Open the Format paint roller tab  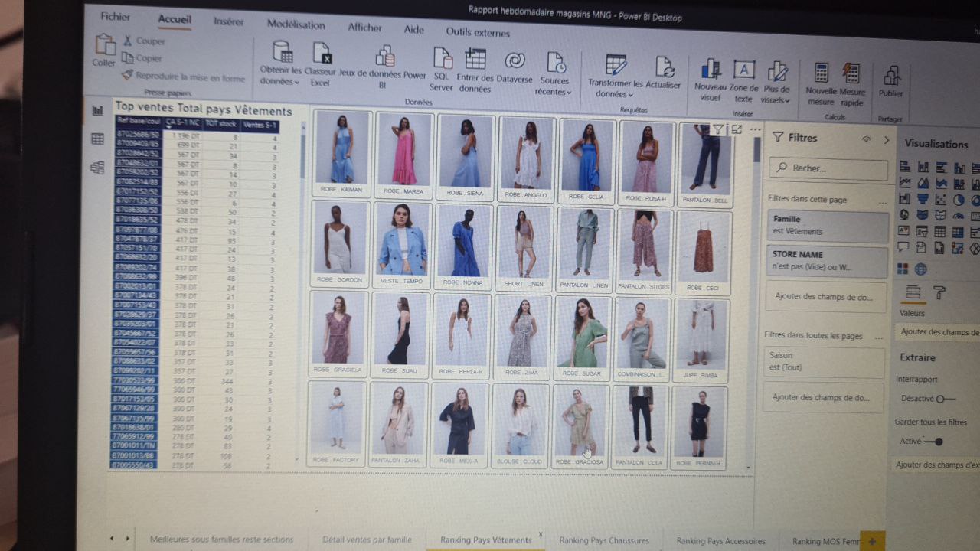(939, 292)
